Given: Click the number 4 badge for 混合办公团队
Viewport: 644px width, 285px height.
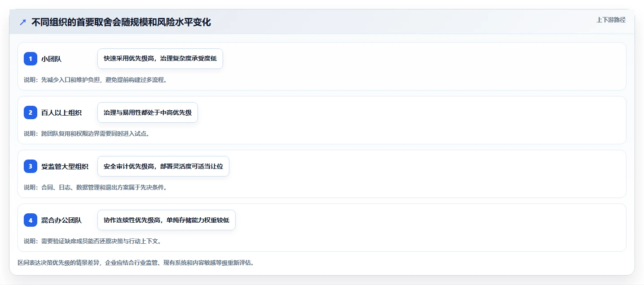Looking at the screenshot, I should [31, 220].
